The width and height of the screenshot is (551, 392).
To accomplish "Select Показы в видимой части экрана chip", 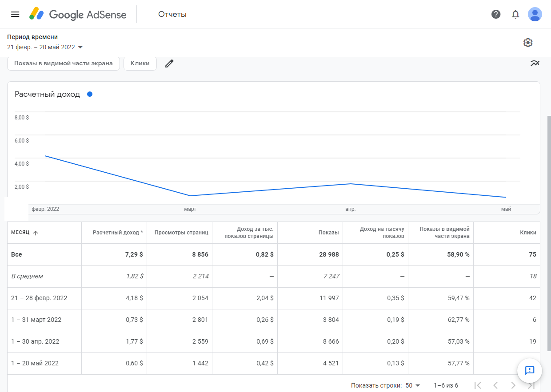I will [64, 63].
